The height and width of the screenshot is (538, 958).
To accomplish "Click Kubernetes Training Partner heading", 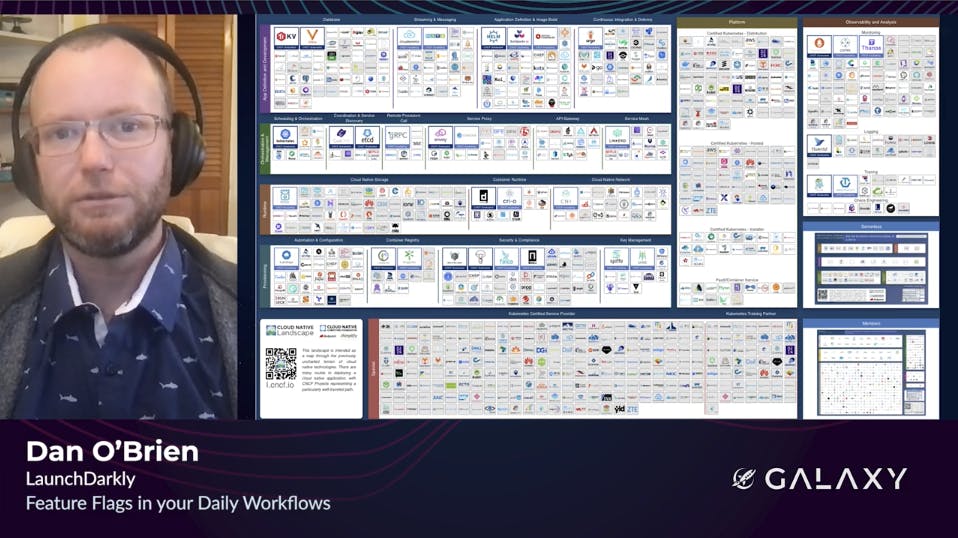I will (751, 314).
